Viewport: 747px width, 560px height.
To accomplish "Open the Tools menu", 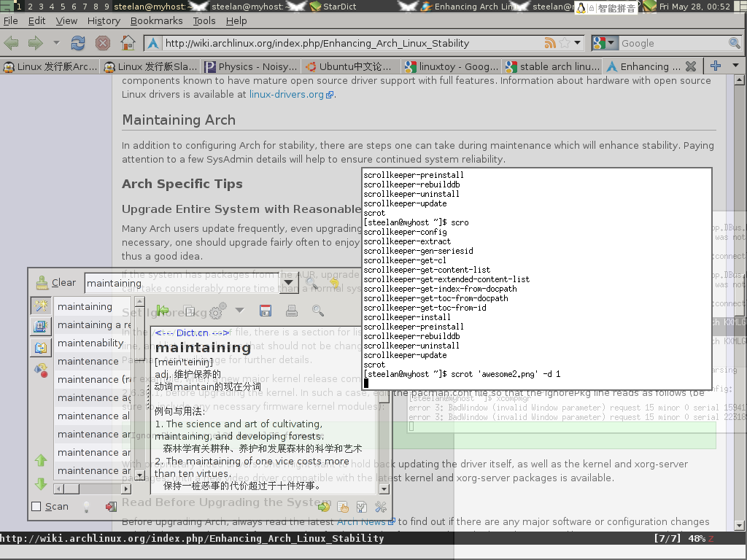I will [204, 21].
